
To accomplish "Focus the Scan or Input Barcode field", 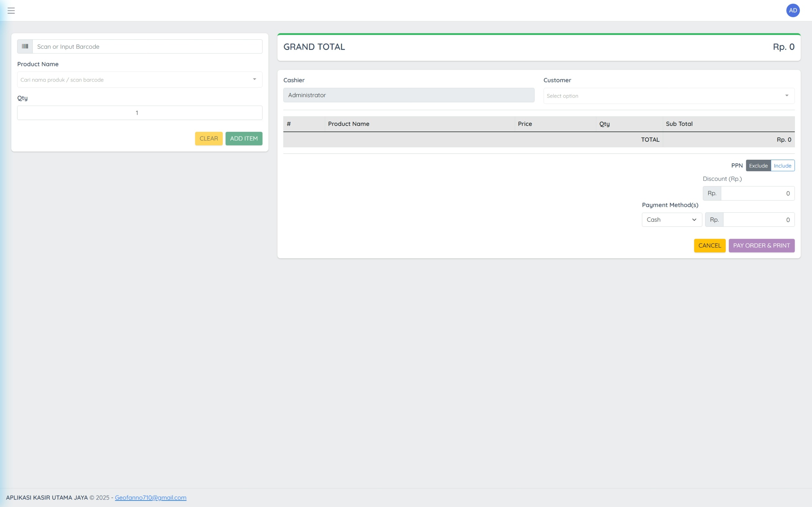I will pos(147,47).
